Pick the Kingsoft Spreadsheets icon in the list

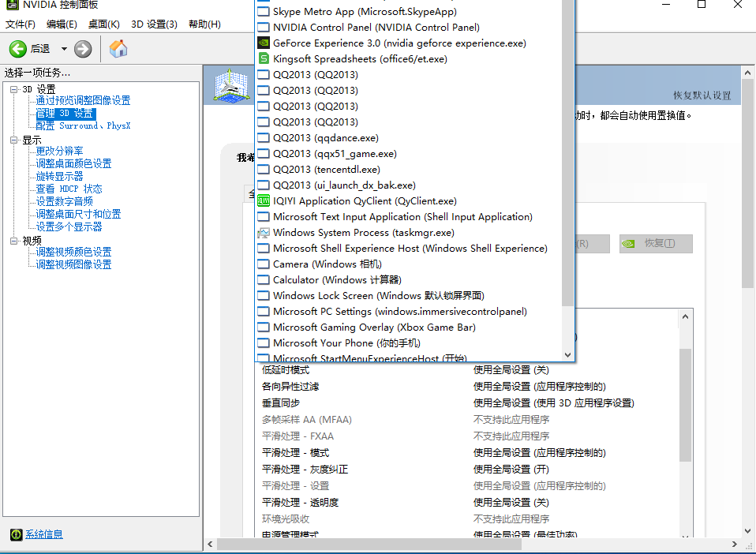(264, 59)
